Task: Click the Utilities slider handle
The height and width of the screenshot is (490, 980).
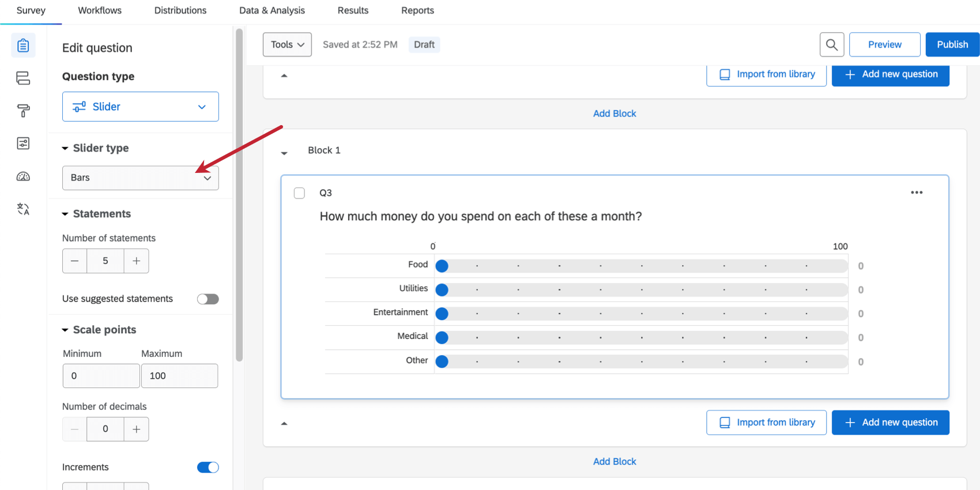Action: click(442, 290)
